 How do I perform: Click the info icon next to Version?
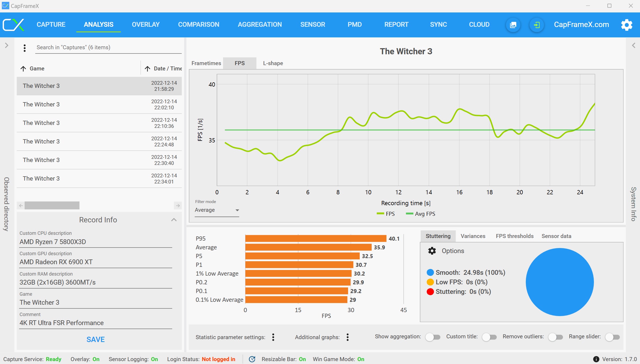click(x=596, y=359)
